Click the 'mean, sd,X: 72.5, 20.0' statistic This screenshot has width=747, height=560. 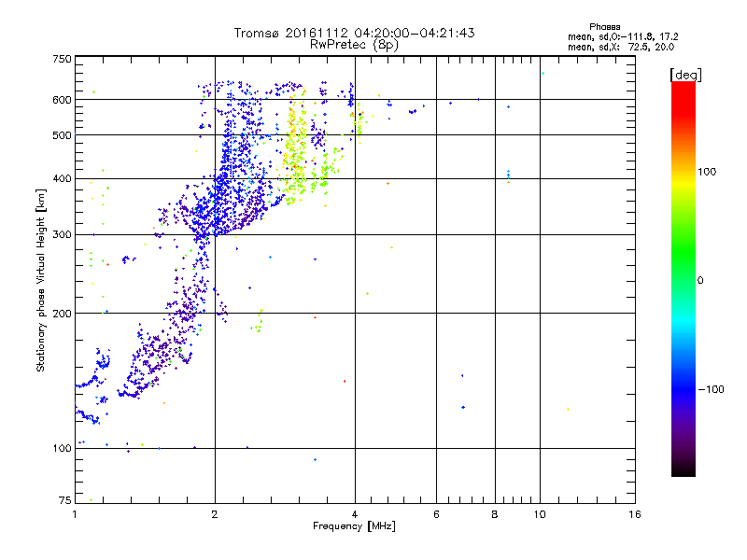(621, 47)
